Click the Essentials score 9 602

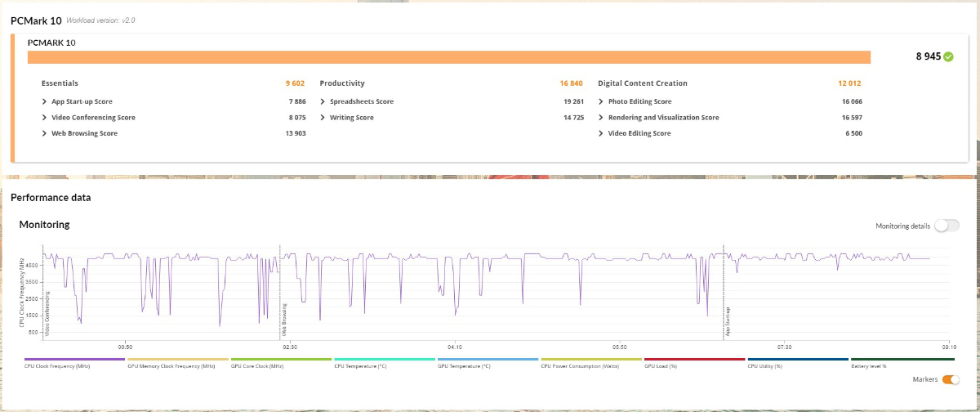pos(295,83)
